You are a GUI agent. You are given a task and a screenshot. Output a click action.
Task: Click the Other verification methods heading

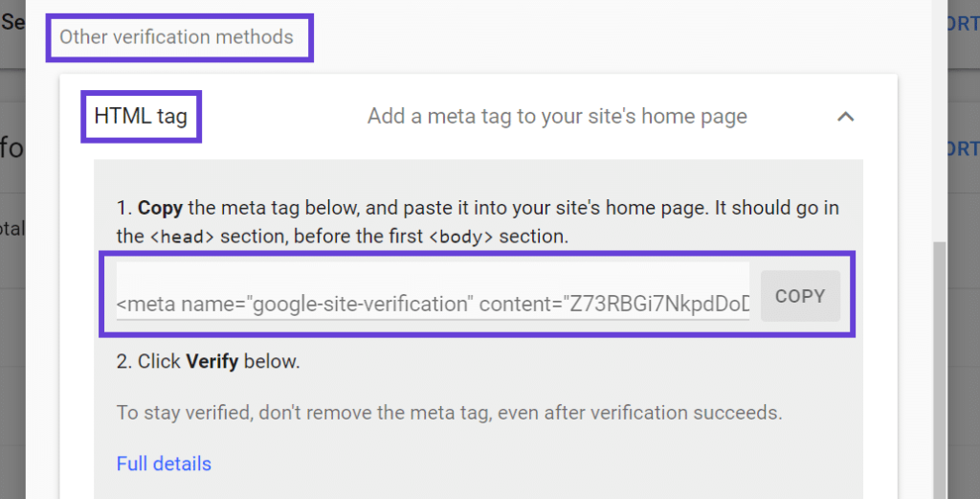[x=176, y=37]
